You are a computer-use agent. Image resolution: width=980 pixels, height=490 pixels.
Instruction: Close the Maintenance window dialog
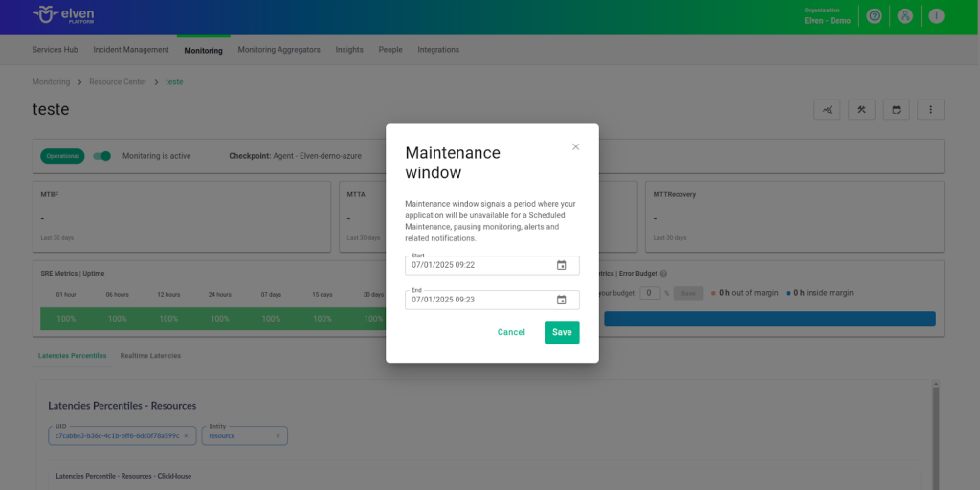(x=575, y=146)
